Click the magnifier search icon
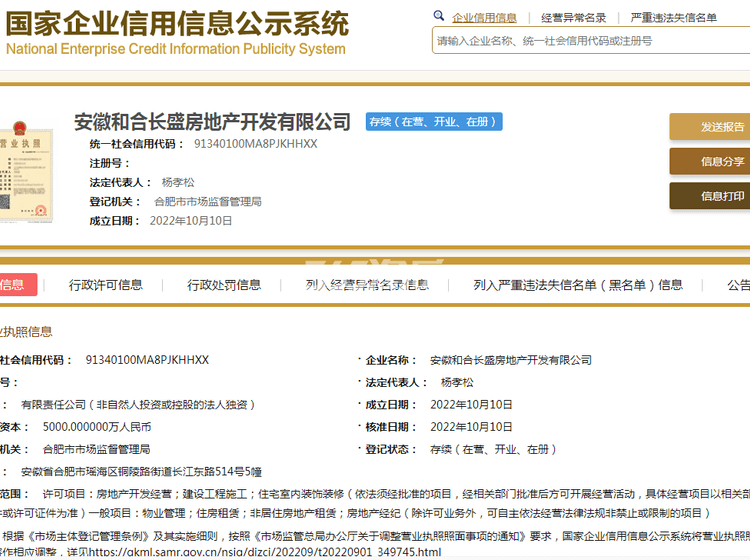The width and height of the screenshot is (750, 560). pyautogui.click(x=439, y=17)
